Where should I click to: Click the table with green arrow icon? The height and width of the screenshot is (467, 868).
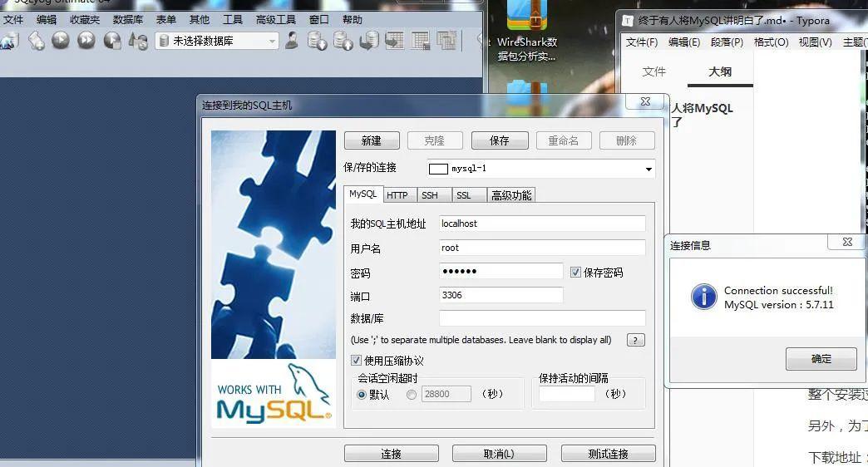point(395,41)
